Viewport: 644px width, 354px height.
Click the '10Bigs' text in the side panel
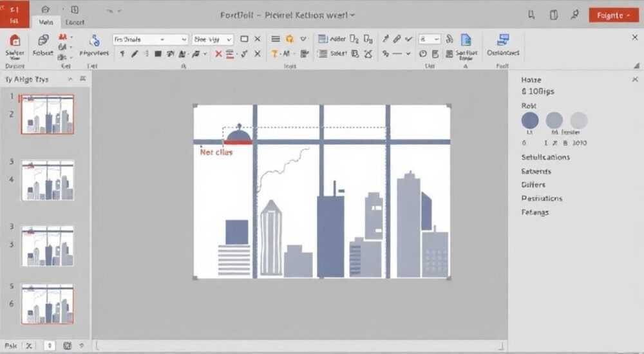541,91
